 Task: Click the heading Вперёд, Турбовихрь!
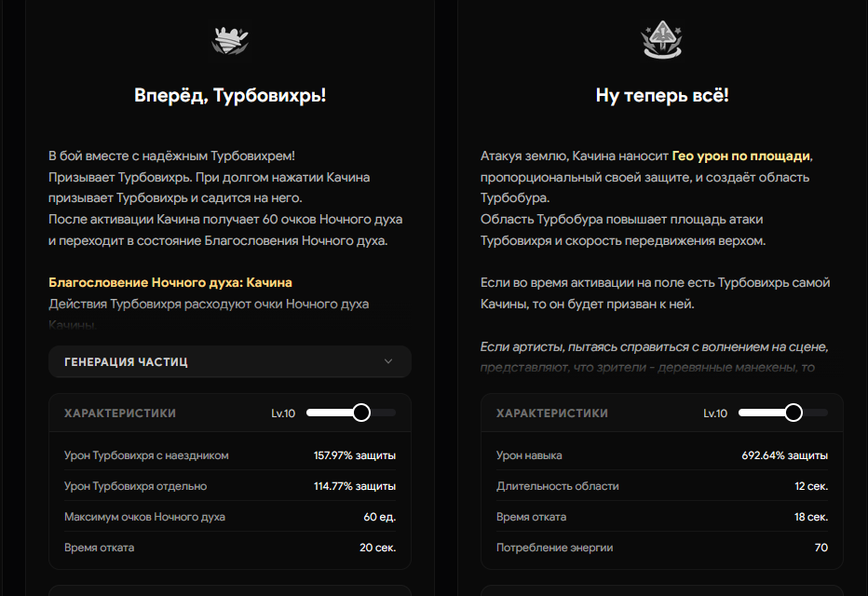(x=230, y=95)
